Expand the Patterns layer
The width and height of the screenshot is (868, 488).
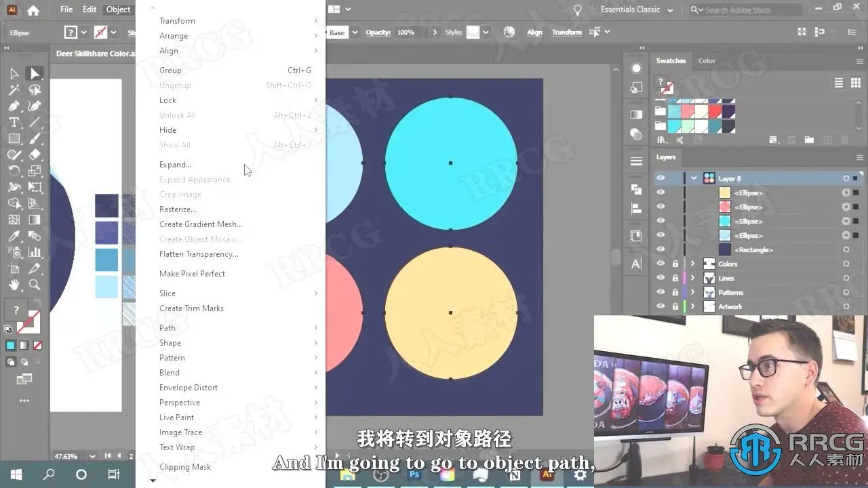(x=692, y=292)
